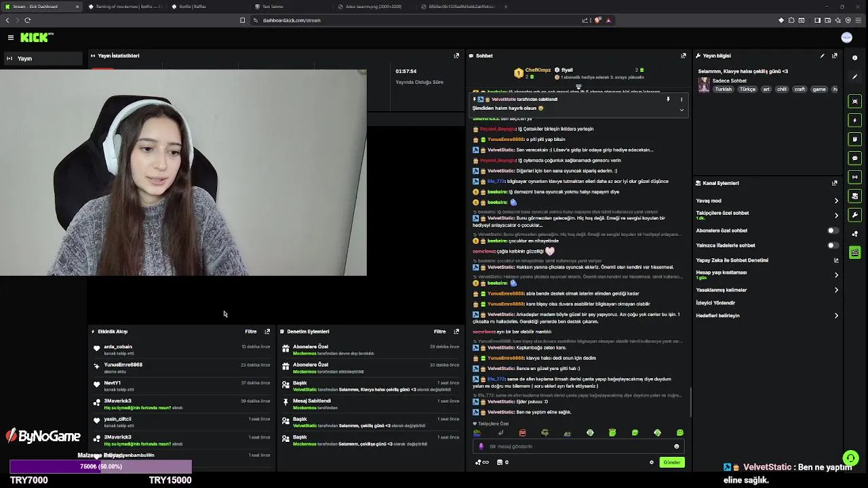This screenshot has width=868, height=488.
Task: Open a new browser tab with plus
Action: (505, 7)
